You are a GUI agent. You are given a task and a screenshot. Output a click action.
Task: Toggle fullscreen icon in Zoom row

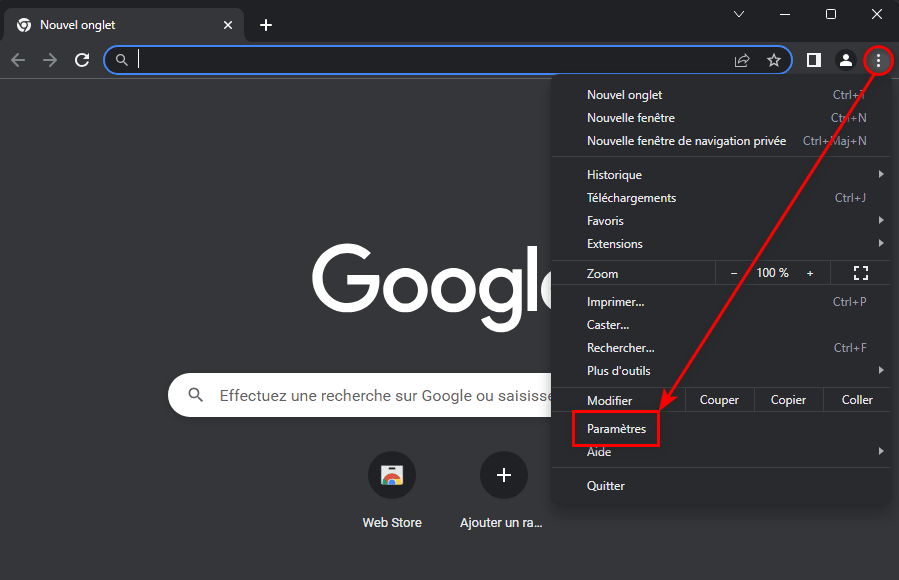[861, 273]
